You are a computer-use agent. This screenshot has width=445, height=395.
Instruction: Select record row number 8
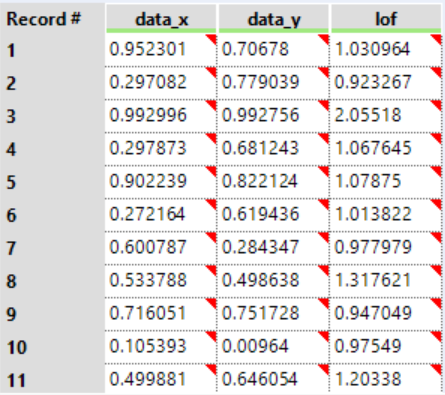[53, 281]
